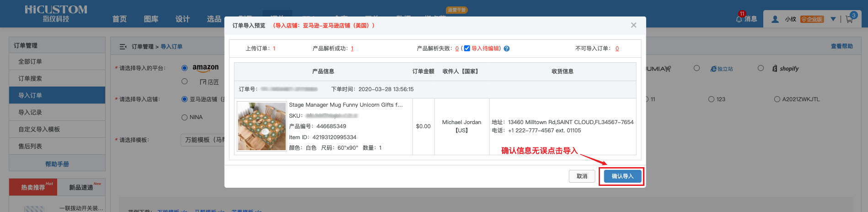
Task: Click the HiCustom logo
Action: (x=56, y=13)
